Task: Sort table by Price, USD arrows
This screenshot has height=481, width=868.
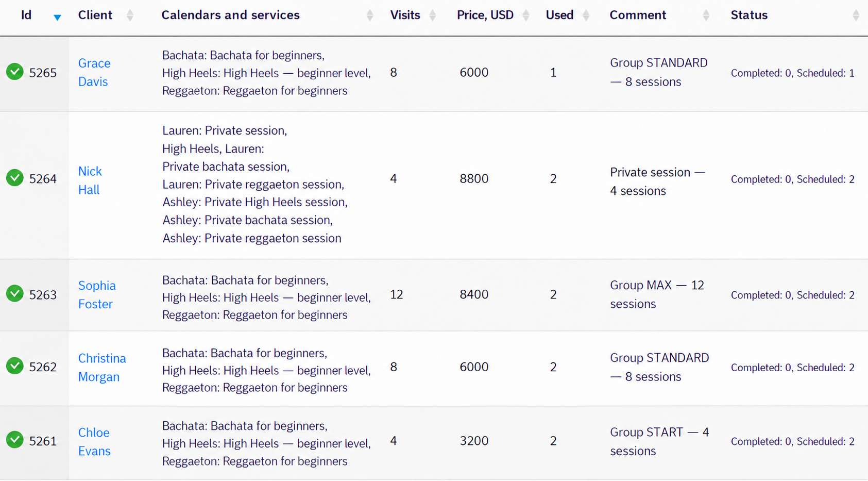Action: [x=526, y=15]
